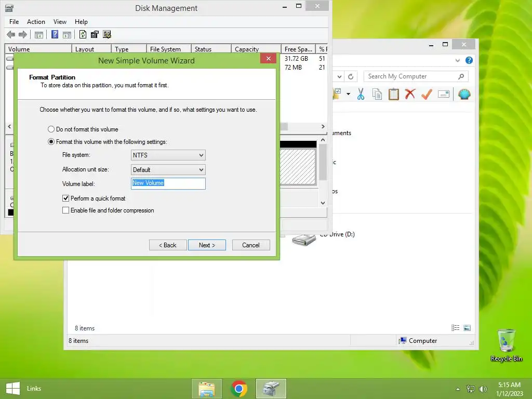Click the < Back button in wizard
Screen dimensions: 532x399
click(x=168, y=245)
